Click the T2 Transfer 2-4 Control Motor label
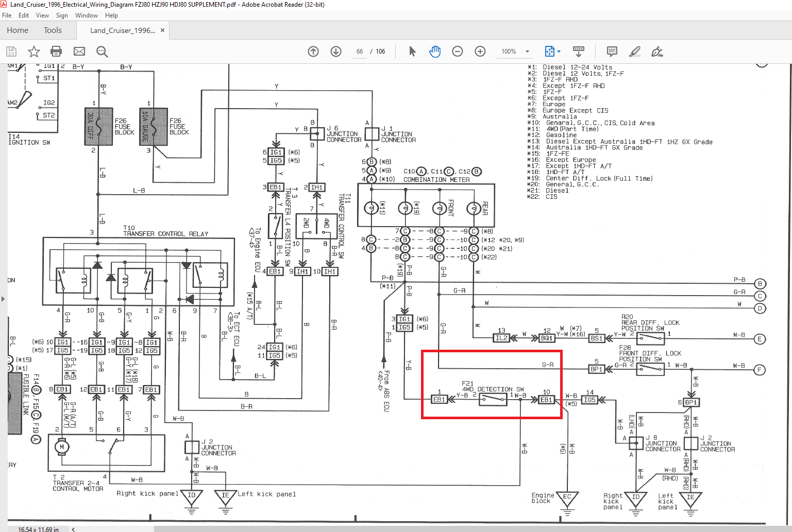 pyautogui.click(x=78, y=483)
